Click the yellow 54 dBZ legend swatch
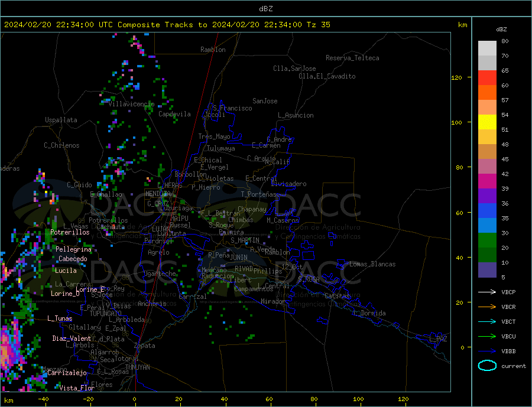Image resolution: width=532 pixels, height=407 pixels. click(487, 122)
